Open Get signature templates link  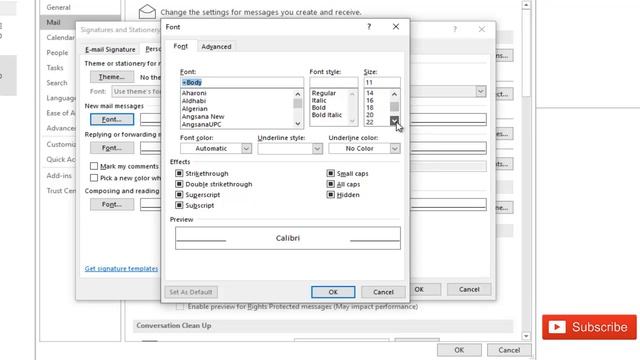click(121, 269)
